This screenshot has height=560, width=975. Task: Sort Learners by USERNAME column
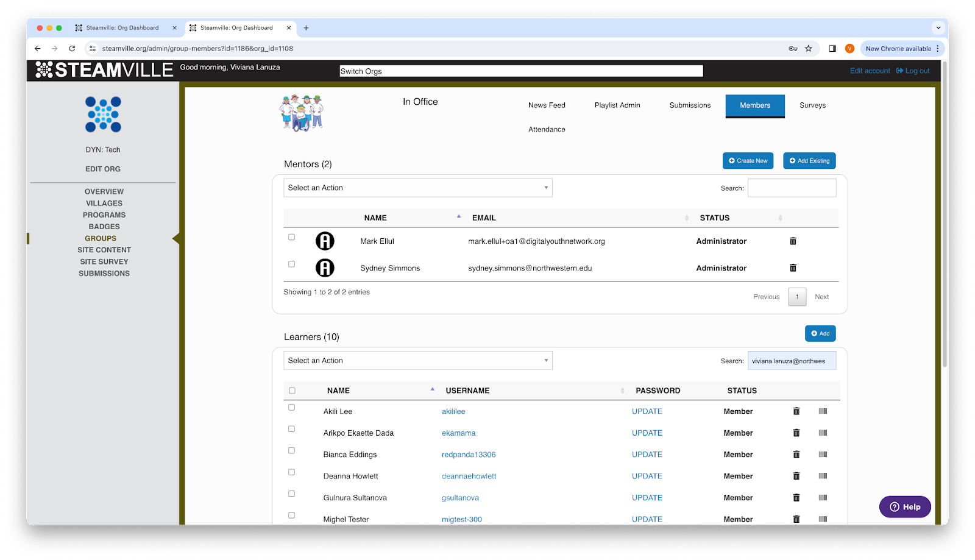coord(467,391)
